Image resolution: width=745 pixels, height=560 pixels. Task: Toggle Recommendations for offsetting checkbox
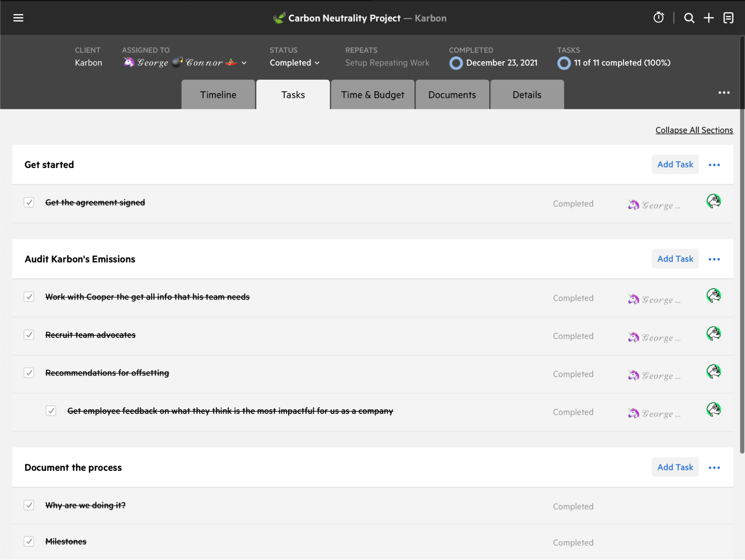click(29, 373)
